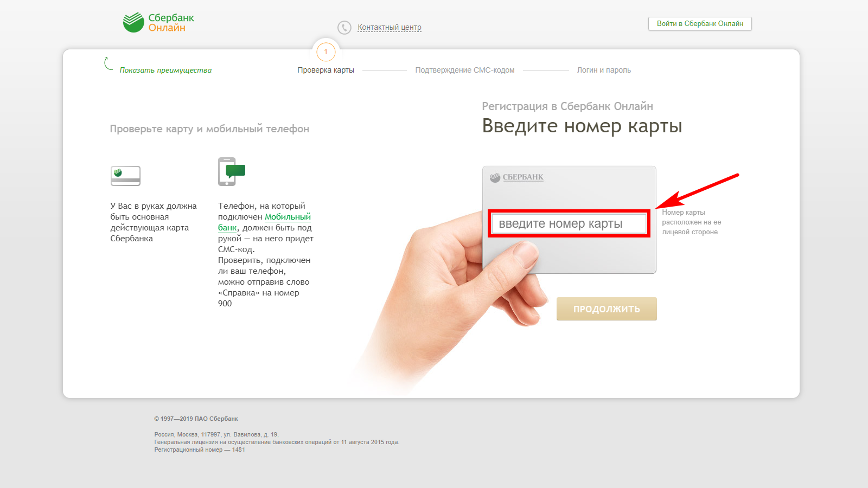Open the Контактный центр link
The image size is (868, 488).
point(390,27)
